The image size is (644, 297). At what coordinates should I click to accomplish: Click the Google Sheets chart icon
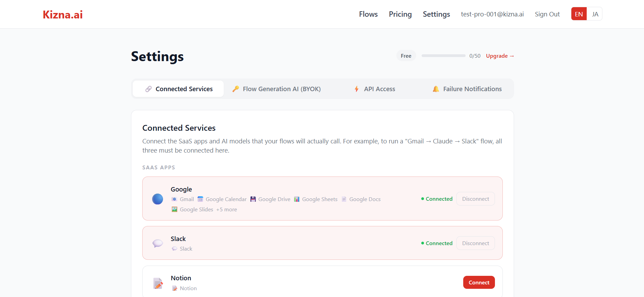coord(297,199)
